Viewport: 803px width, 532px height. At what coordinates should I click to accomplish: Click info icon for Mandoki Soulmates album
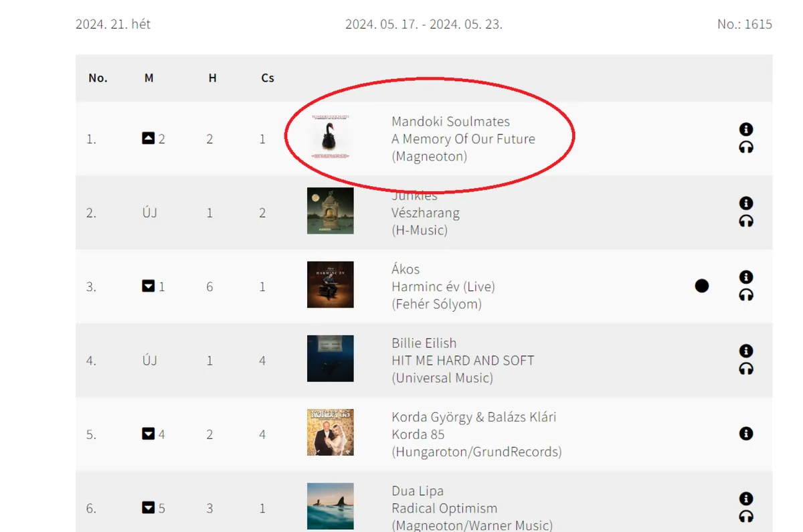(746, 129)
